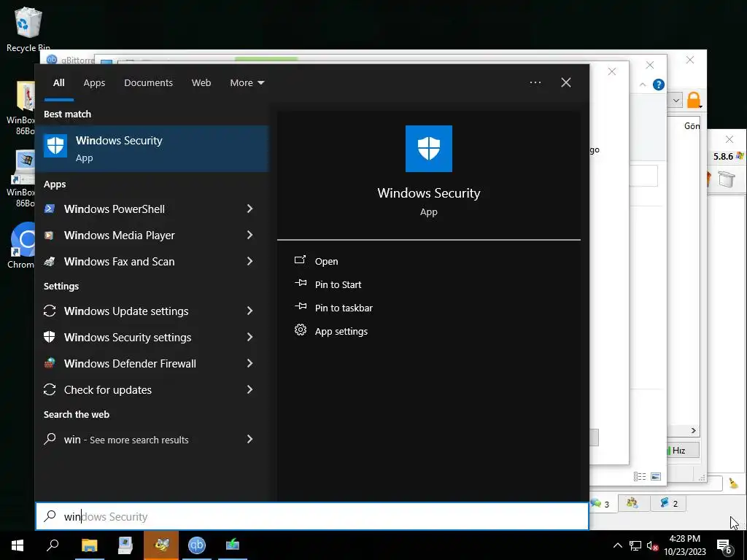
Task: Pin Windows Security to Start
Action: coord(328,284)
